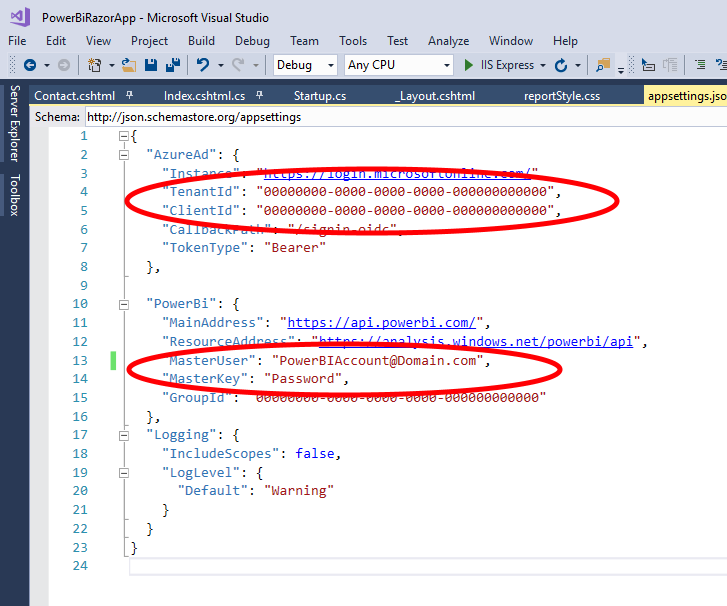Save the file with the Save icon

point(151,65)
